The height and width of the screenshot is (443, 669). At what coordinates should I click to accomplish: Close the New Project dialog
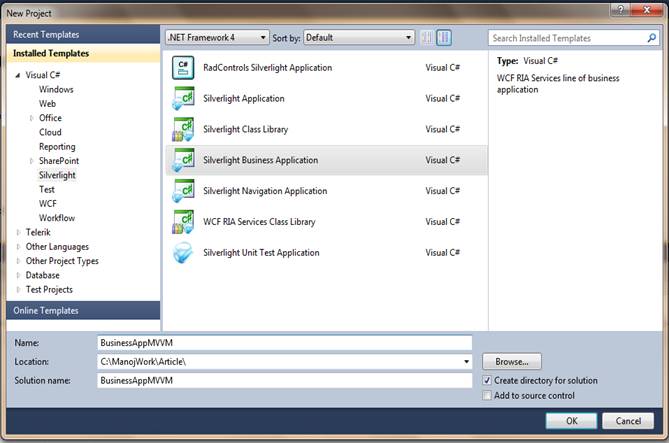[646, 9]
